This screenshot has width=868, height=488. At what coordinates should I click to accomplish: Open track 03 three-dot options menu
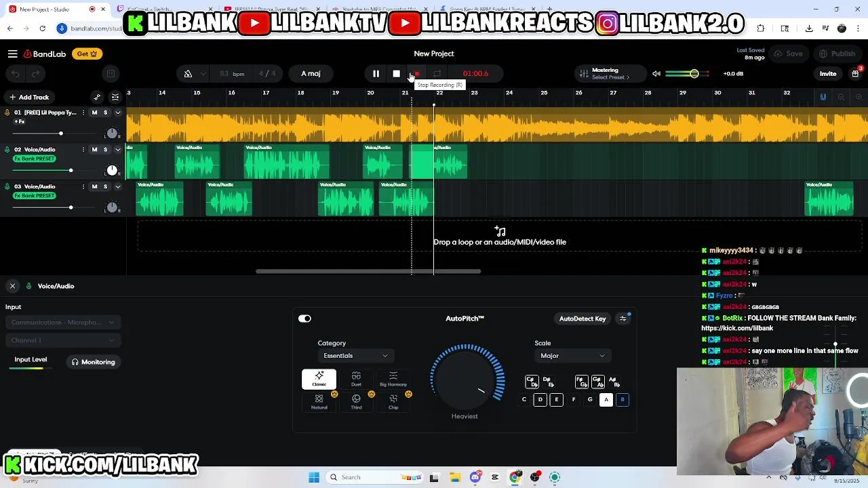tap(83, 186)
